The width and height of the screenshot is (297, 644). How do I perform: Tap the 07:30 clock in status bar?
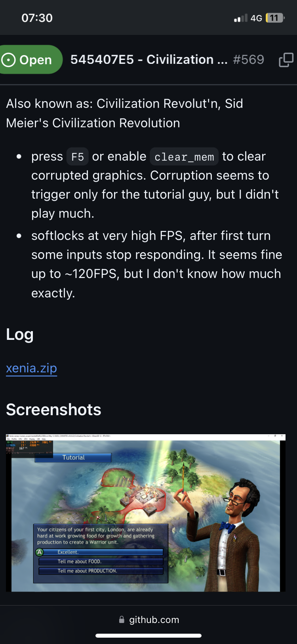tap(37, 18)
